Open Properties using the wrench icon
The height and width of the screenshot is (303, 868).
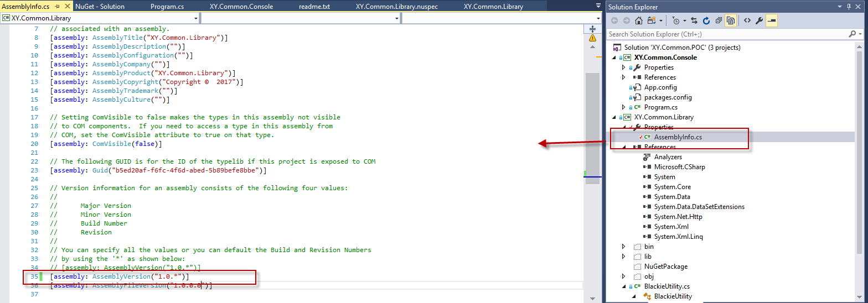759,20
